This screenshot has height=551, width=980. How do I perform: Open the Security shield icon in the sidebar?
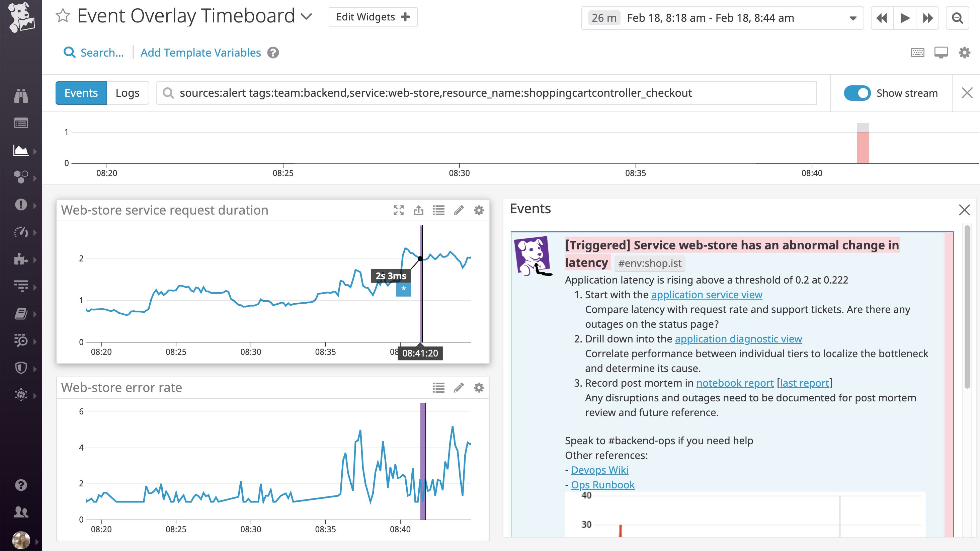(x=22, y=368)
